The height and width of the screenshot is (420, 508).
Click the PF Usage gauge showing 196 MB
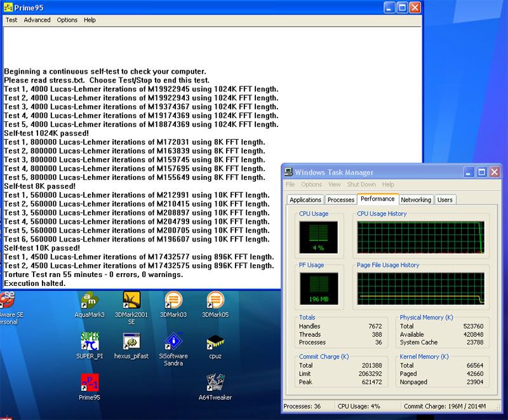(x=319, y=288)
